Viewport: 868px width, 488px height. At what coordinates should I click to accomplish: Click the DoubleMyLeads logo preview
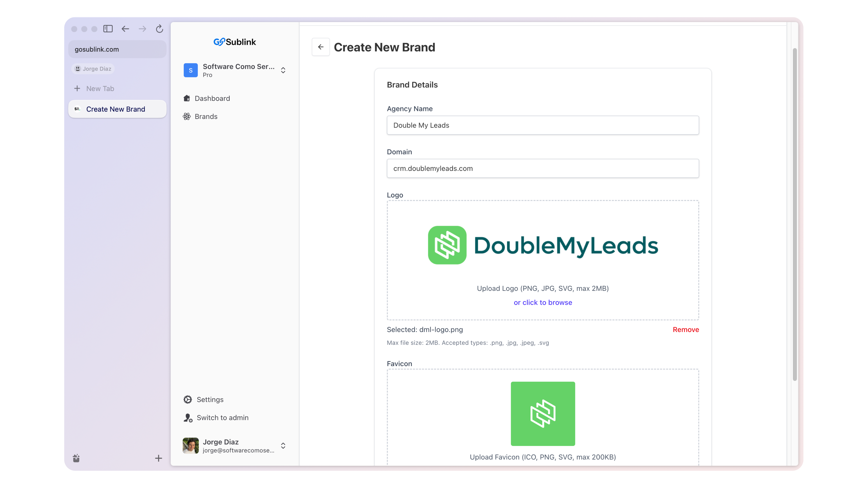(x=543, y=245)
